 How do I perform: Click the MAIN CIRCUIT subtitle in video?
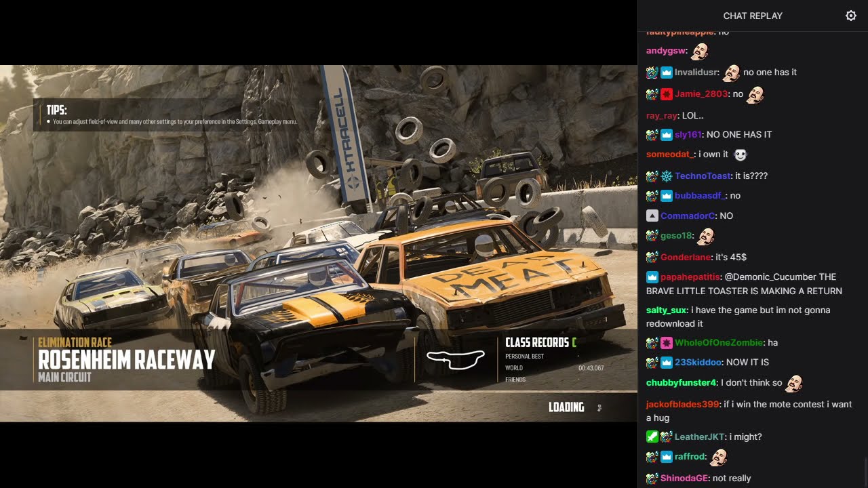point(64,378)
